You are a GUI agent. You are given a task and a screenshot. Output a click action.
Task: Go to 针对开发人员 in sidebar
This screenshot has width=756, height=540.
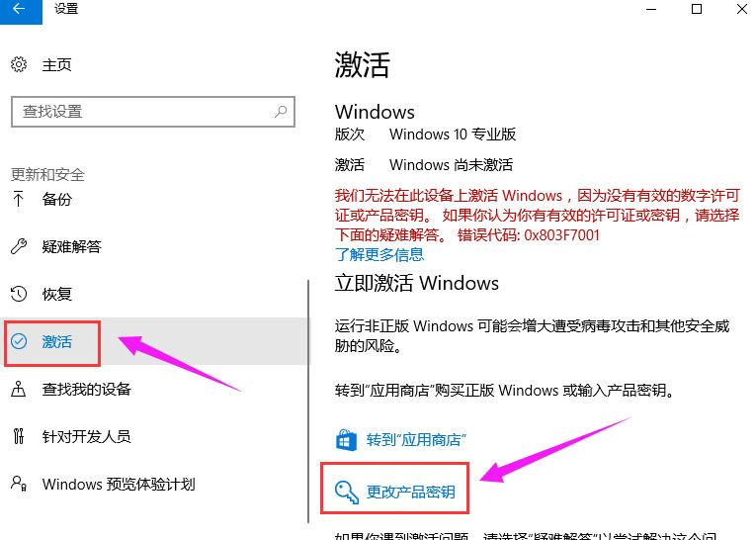[86, 436]
